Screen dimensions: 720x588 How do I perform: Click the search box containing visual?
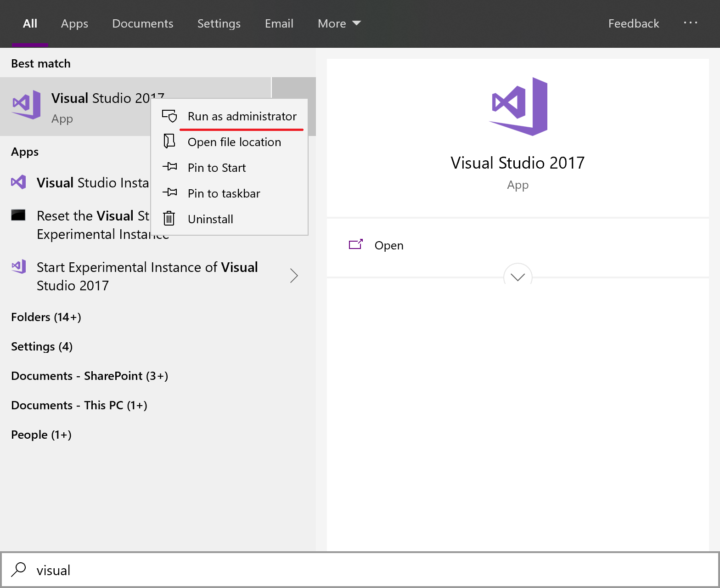[x=360, y=570]
